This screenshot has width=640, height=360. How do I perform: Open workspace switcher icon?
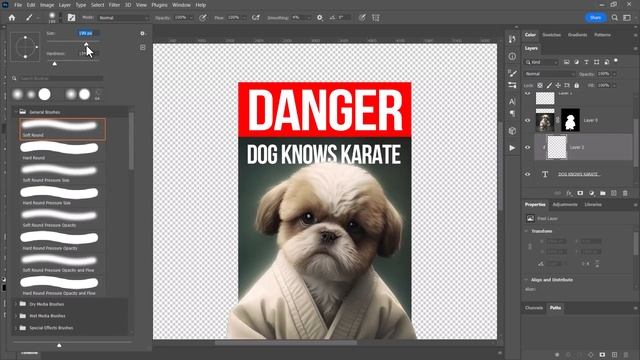pyautogui.click(x=627, y=18)
